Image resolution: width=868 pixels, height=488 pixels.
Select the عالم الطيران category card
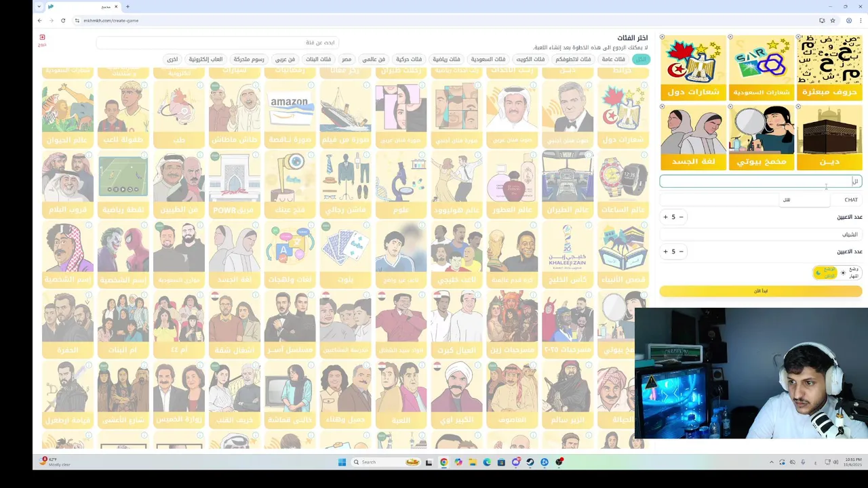click(x=567, y=184)
